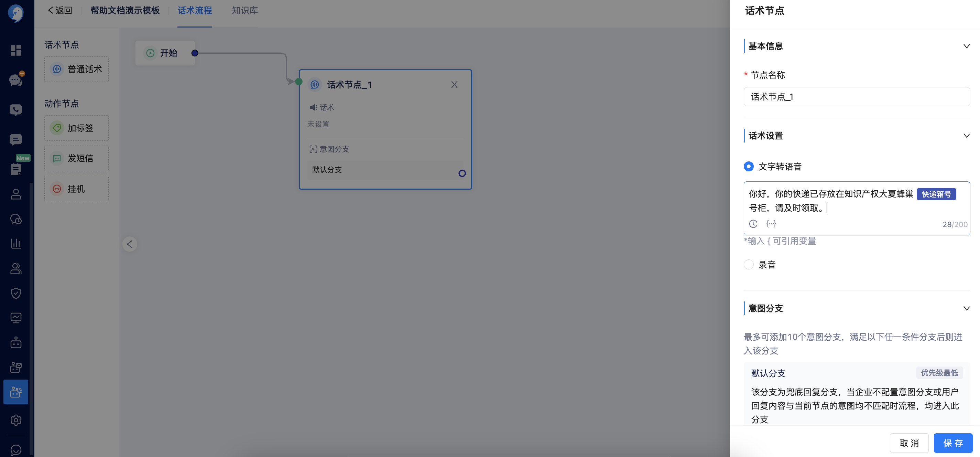Open the monitor chart sidebar icon
980x457 pixels.
[x=15, y=318]
